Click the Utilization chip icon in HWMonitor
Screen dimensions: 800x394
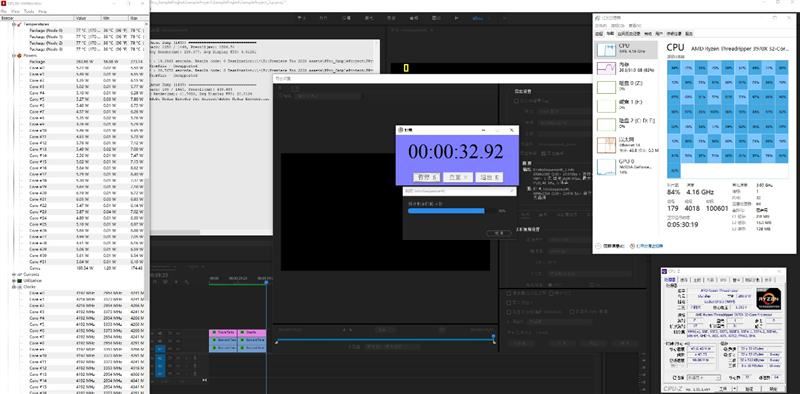point(19,280)
